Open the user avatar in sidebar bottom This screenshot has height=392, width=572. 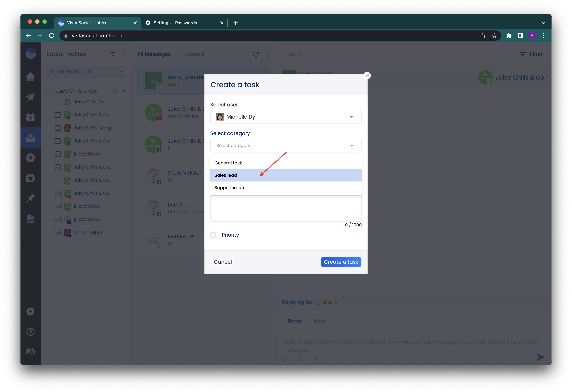click(30, 352)
